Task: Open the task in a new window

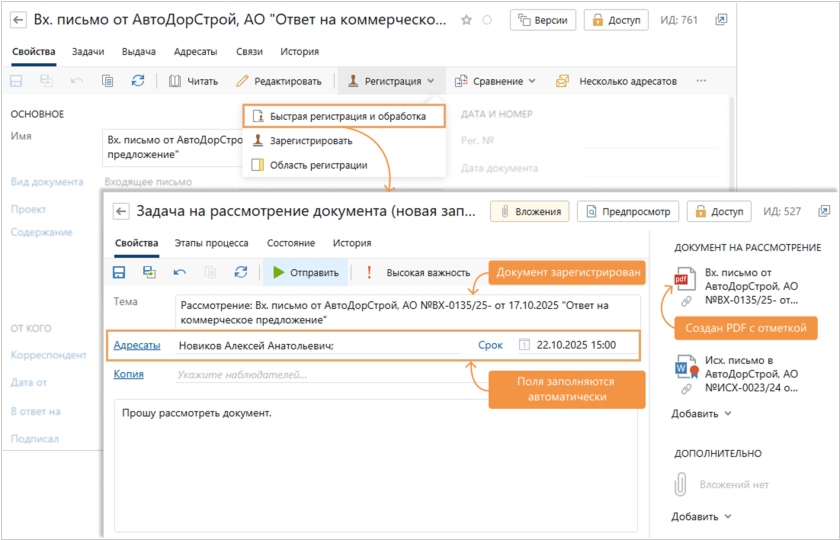Action: 824,211
